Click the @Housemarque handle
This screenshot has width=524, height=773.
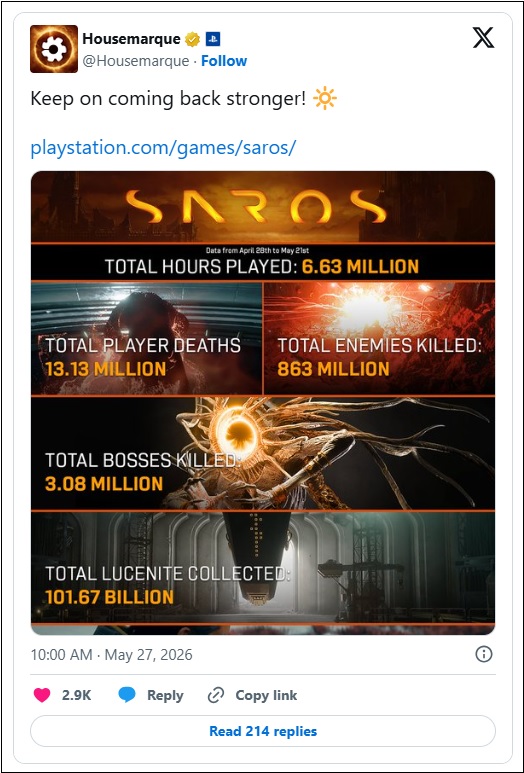click(x=136, y=61)
